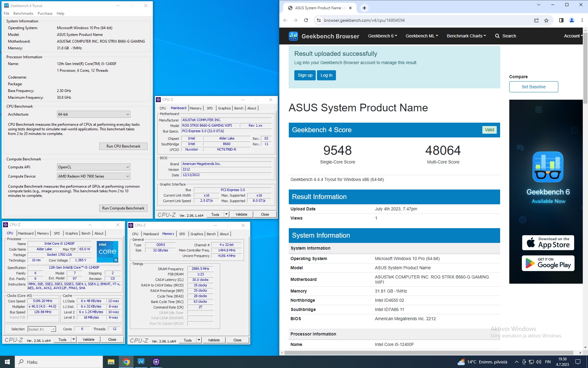Show hidden tray icons chevron
588x368 pixels.
[x=516, y=362]
